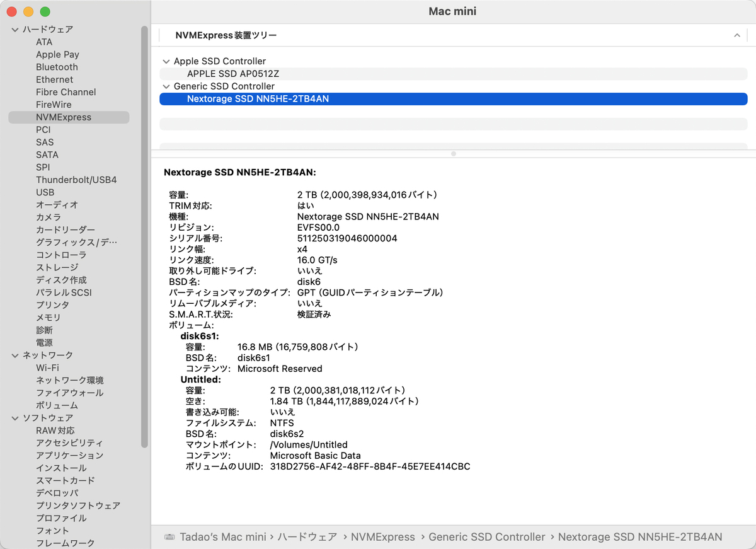The width and height of the screenshot is (756, 549).
Task: Select PCI in the sidebar
Action: point(43,130)
